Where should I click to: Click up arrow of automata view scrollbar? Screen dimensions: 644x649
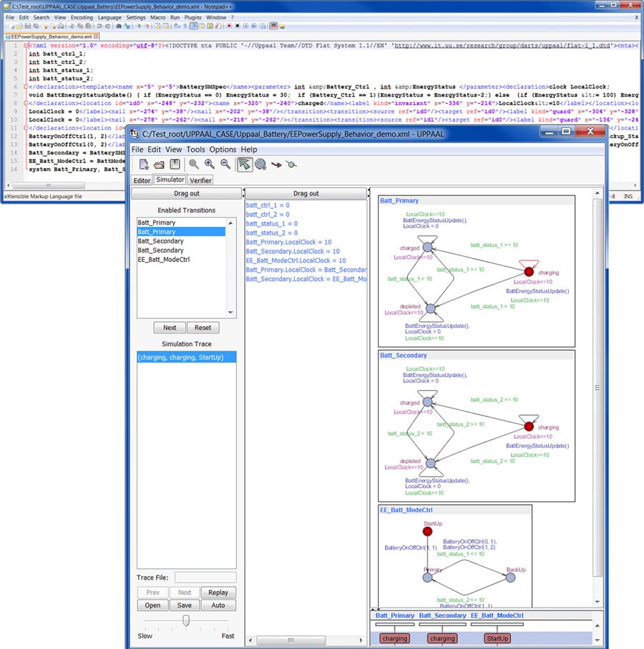pos(597,193)
